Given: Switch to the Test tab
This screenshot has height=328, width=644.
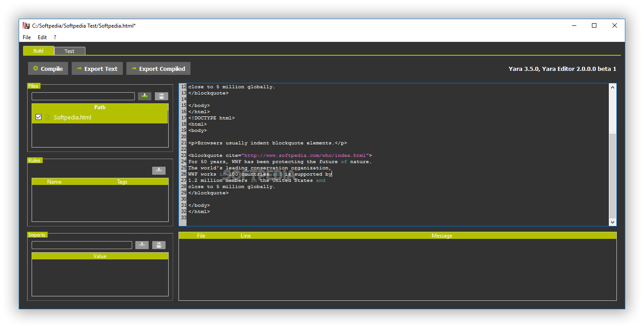Looking at the screenshot, I should pos(69,51).
